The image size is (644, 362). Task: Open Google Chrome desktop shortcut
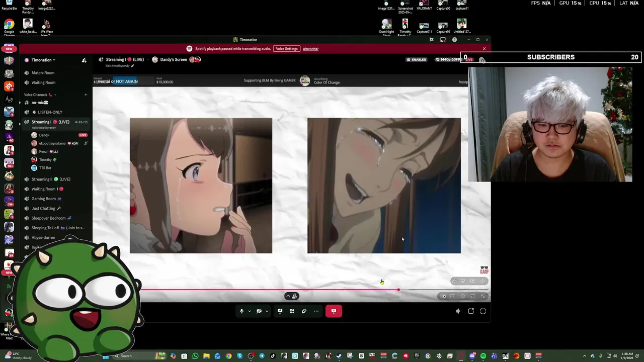(x=9, y=28)
